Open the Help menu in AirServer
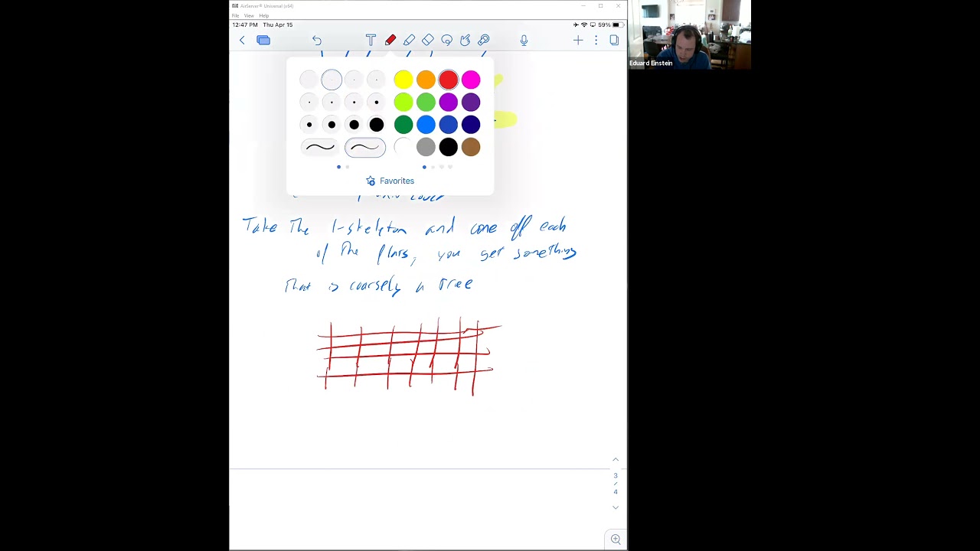The height and width of the screenshot is (551, 980). (x=264, y=15)
